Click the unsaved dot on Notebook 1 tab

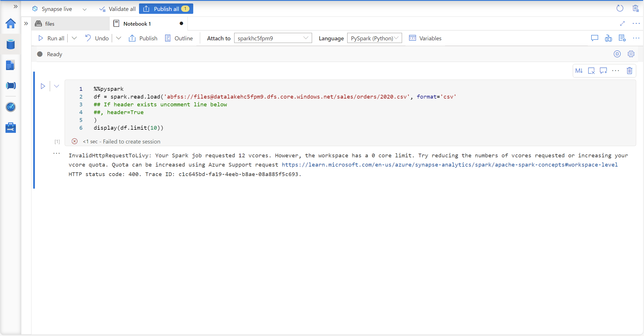[181, 24]
